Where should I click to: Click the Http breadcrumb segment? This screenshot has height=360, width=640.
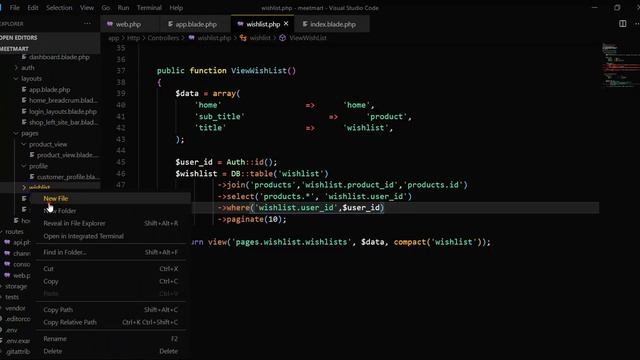coord(133,38)
